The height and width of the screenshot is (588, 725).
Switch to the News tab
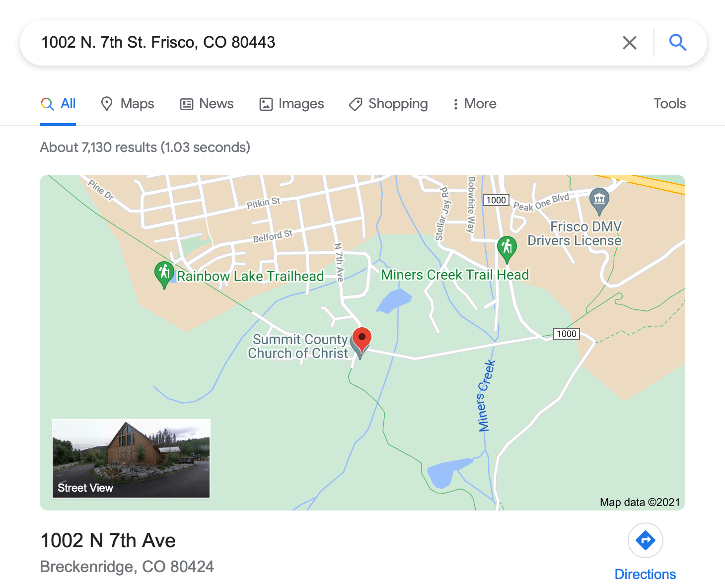(x=207, y=104)
